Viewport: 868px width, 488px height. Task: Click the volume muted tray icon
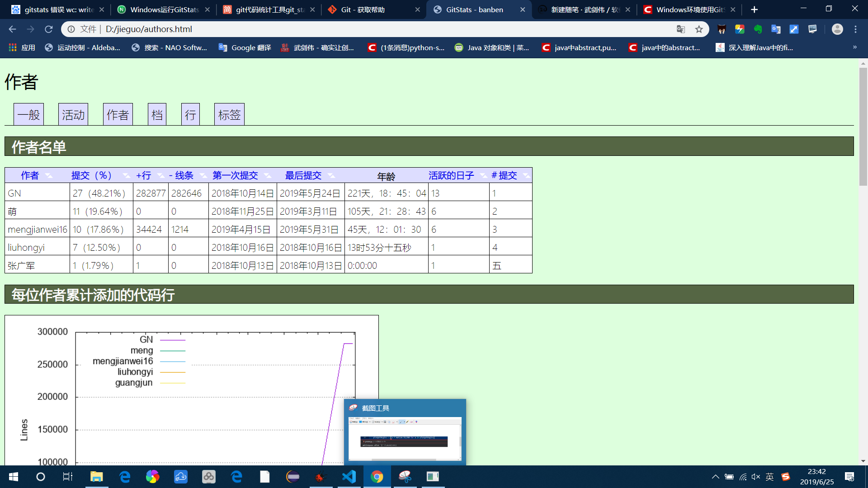pyautogui.click(x=756, y=477)
